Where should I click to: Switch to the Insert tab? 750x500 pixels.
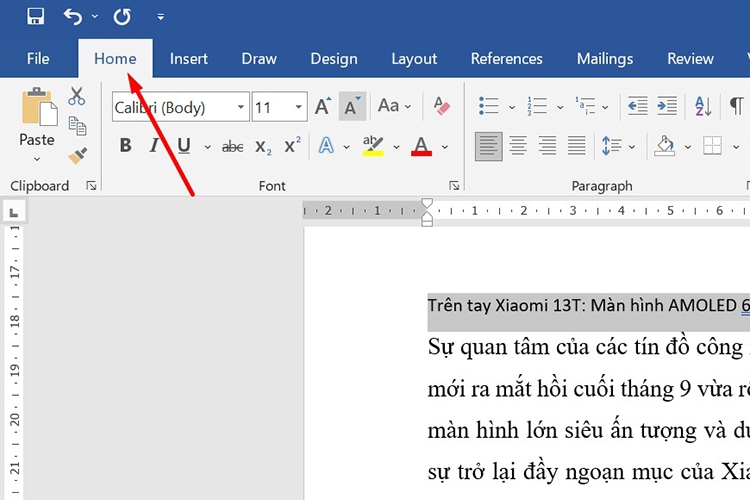pos(188,59)
